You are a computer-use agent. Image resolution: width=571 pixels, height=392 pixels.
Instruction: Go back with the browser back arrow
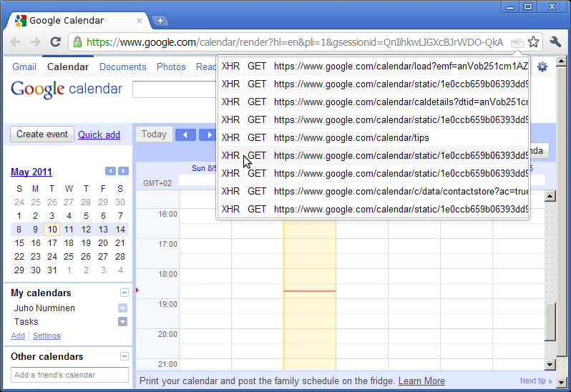tap(15, 42)
